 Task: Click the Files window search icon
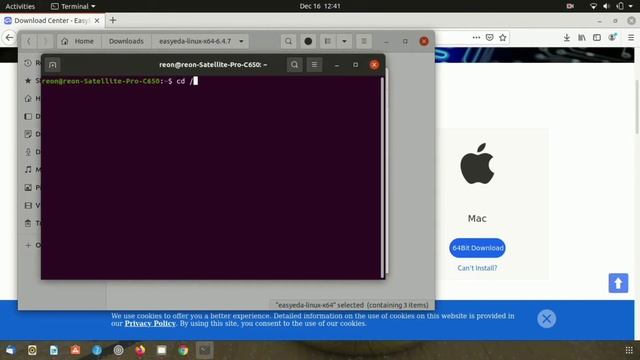coord(289,41)
